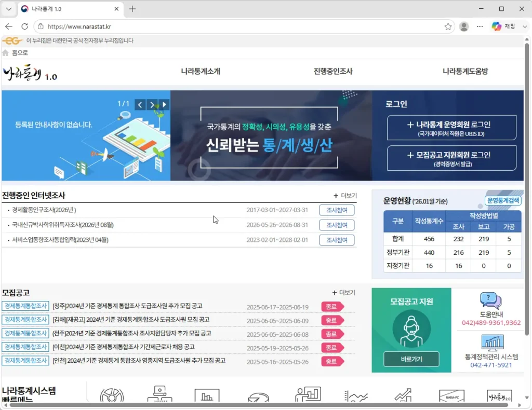Open a new tab with the plus icon
532x410 pixels.
pos(132,9)
